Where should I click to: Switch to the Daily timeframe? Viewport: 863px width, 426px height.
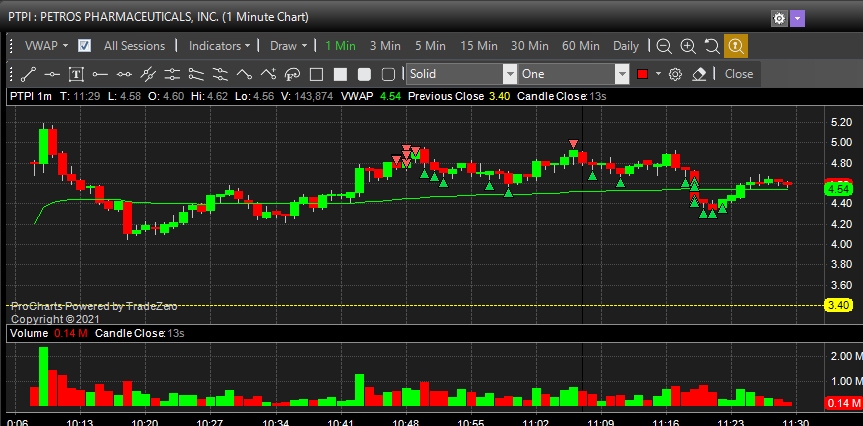[626, 46]
